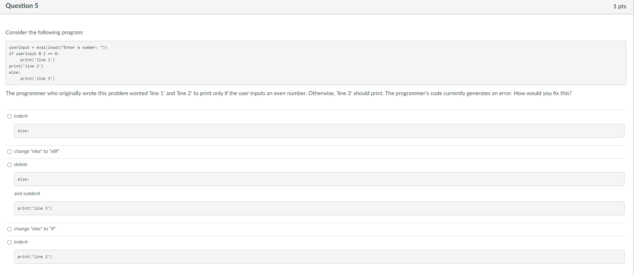644x275 pixels.
Task: Select the radio option to indent "else:"
Action: click(10, 116)
